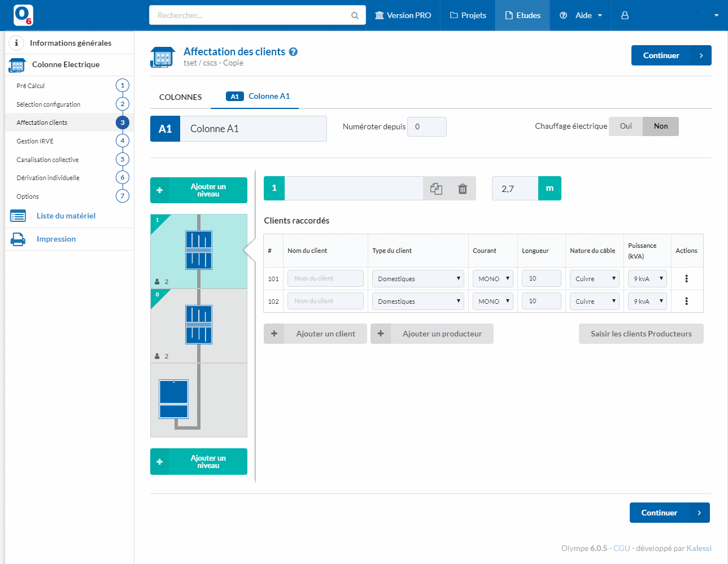
Task: Go to Projets
Action: [468, 15]
